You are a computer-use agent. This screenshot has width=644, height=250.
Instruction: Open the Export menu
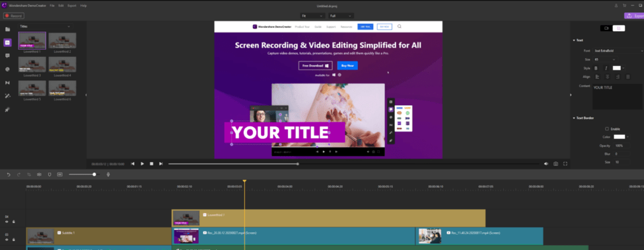71,6
